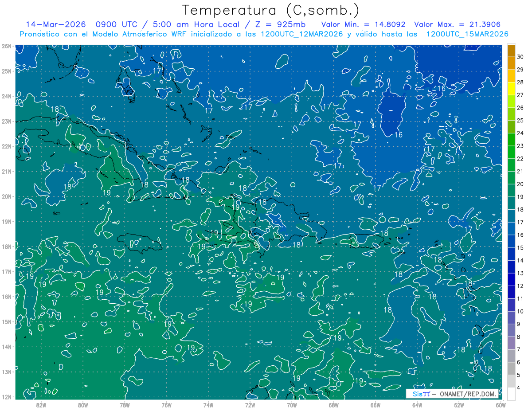Screen dimensions: 532x411
Task: Click the "20N" latitude label
Action: (6, 196)
